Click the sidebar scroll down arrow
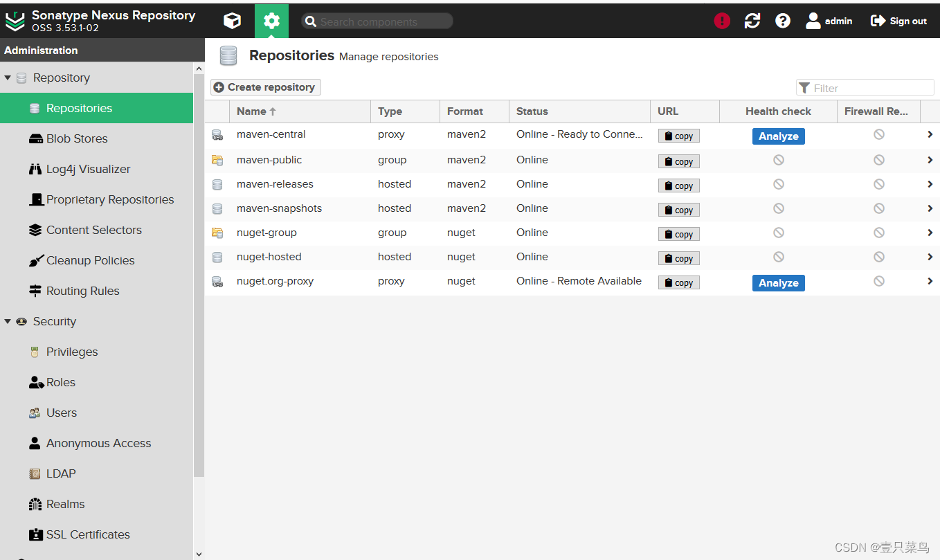The image size is (940, 560). 199,554
